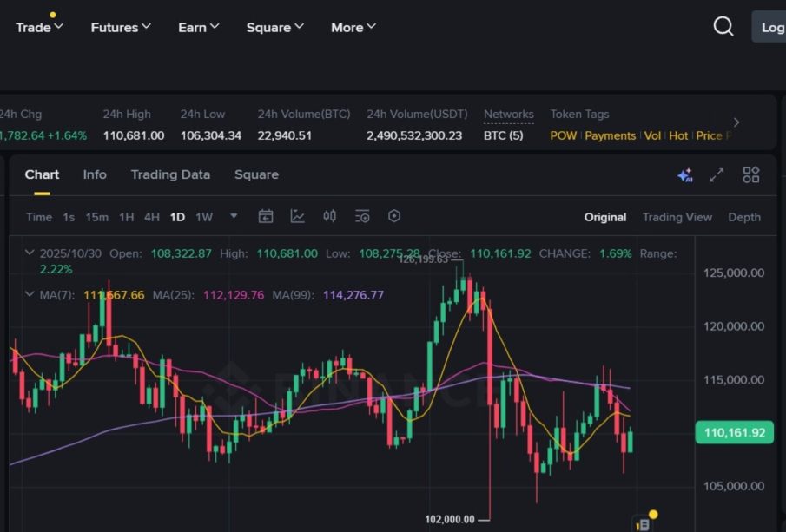This screenshot has width=786, height=532.
Task: Select the 1D timeframe interval
Action: (x=177, y=218)
